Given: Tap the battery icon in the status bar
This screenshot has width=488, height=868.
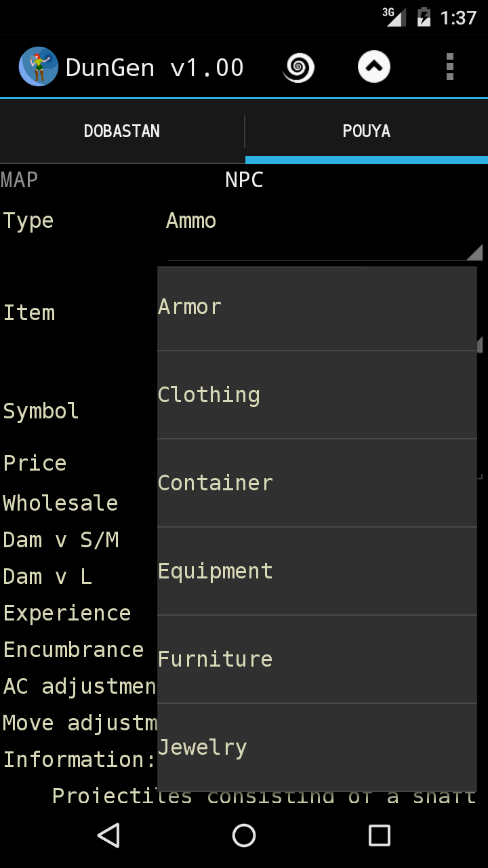Looking at the screenshot, I should (x=424, y=17).
